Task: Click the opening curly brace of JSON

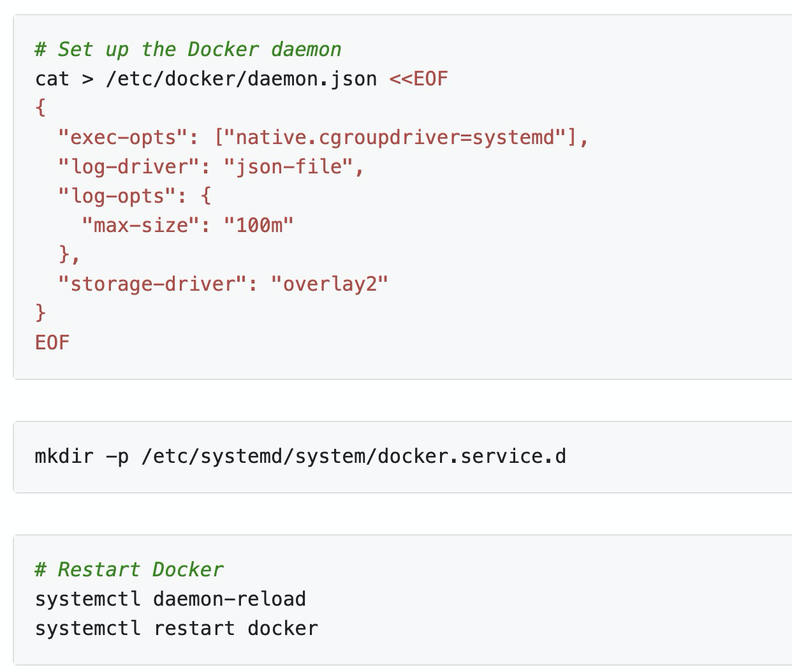Action: 41,108
